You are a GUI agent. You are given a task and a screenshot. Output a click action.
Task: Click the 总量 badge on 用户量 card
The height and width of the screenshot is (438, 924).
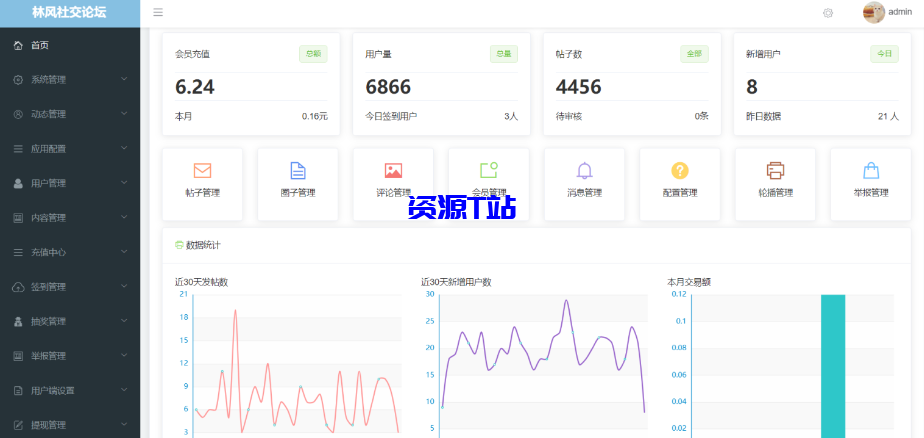click(x=504, y=54)
